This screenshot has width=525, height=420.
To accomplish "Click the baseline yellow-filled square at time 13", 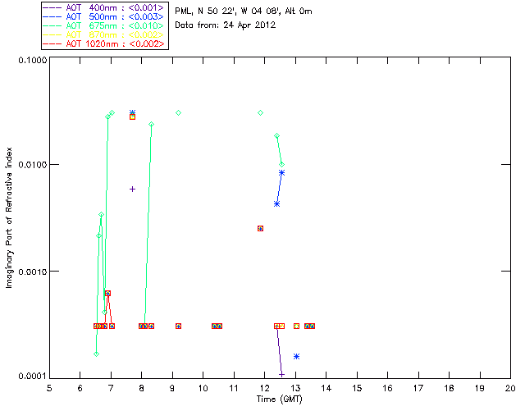I will pos(297,326).
